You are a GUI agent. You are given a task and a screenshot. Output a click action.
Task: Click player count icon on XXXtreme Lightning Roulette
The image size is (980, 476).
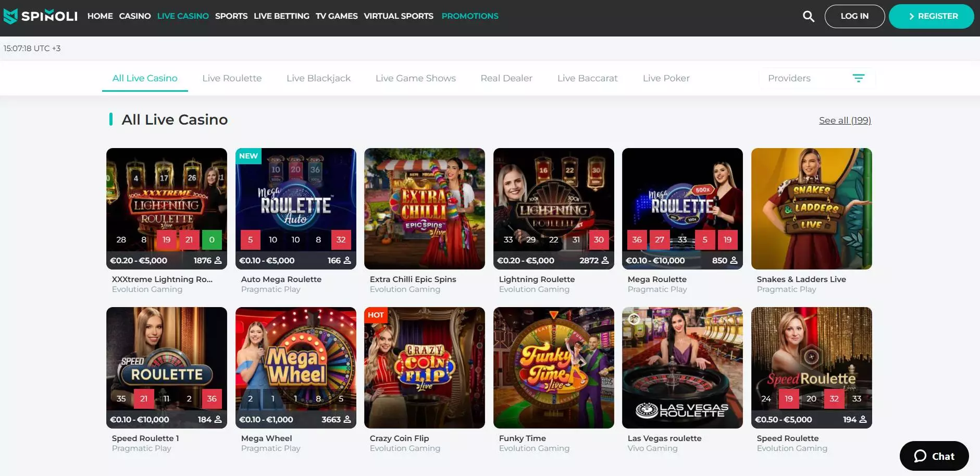pos(218,260)
